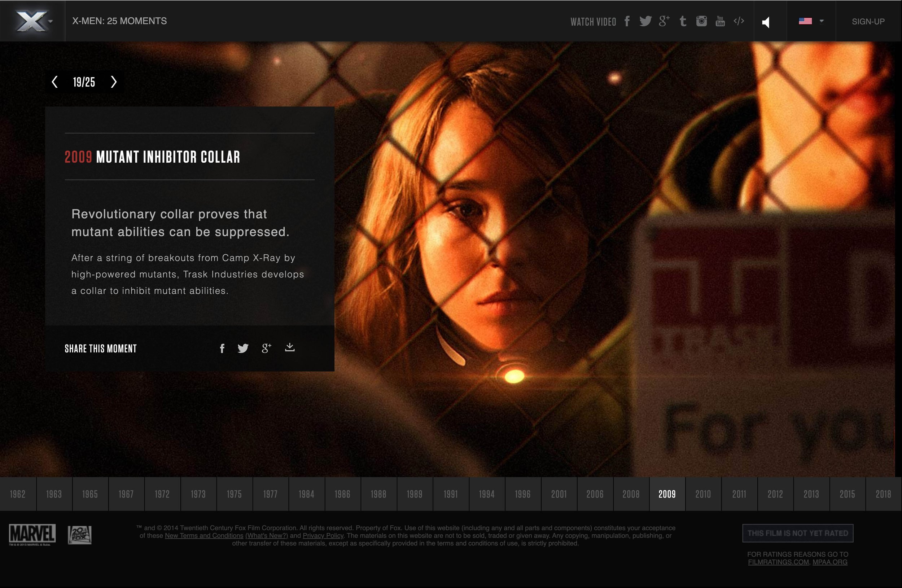Select 1965 on the timeline
The height and width of the screenshot is (588, 902).
[90, 494]
